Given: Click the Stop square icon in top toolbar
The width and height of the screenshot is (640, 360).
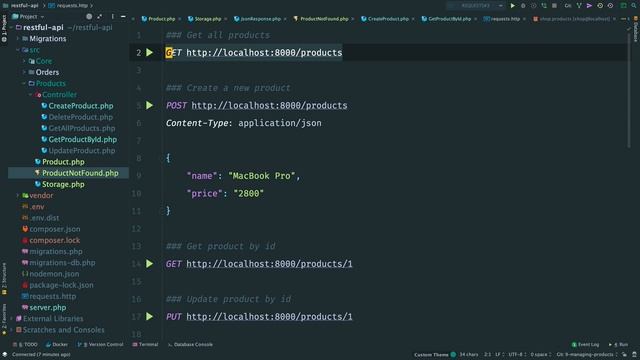Looking at the screenshot, I should click(x=554, y=6).
